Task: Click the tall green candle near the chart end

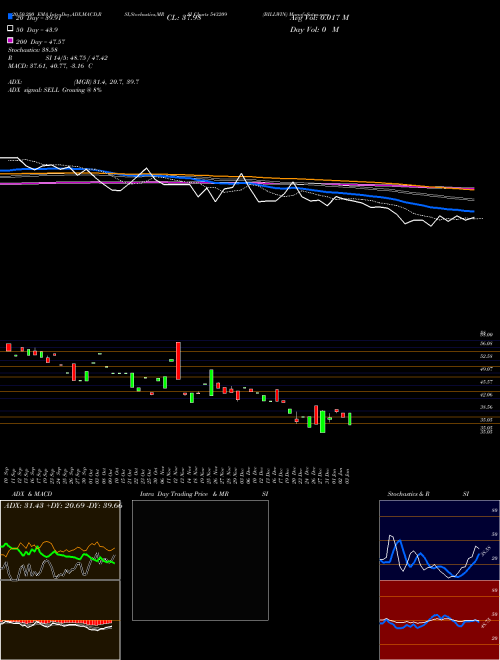Action: (322, 422)
